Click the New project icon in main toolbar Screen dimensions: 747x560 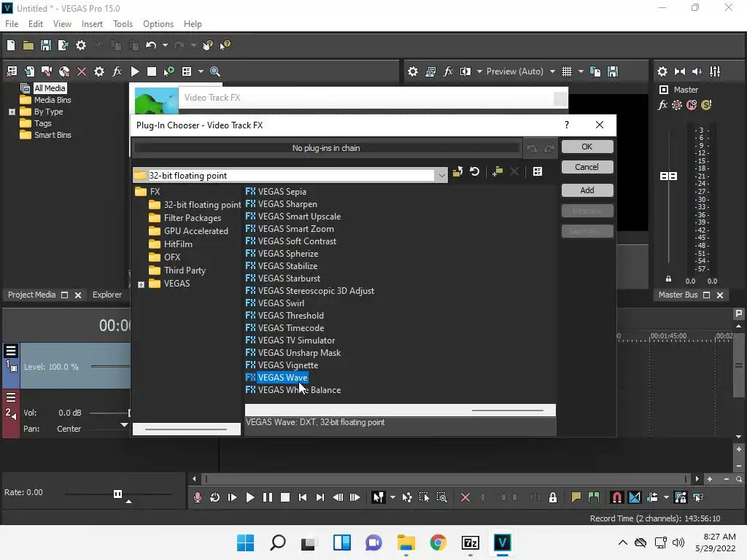click(11, 45)
